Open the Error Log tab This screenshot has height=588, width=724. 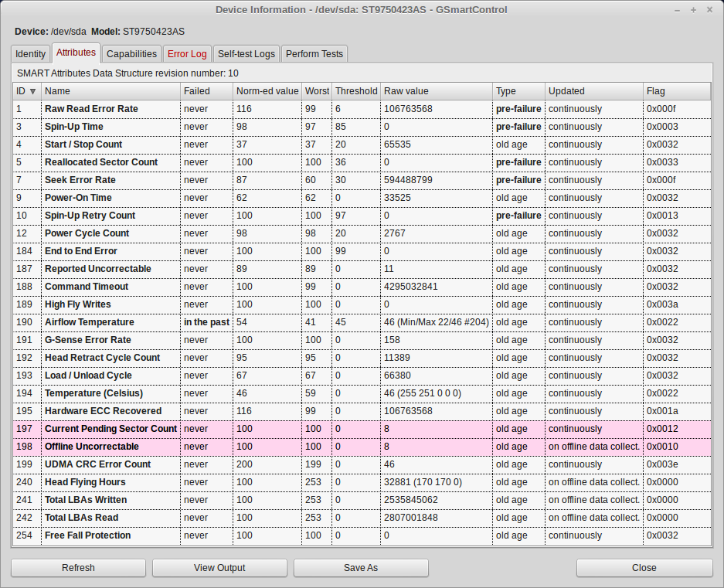tap(187, 54)
